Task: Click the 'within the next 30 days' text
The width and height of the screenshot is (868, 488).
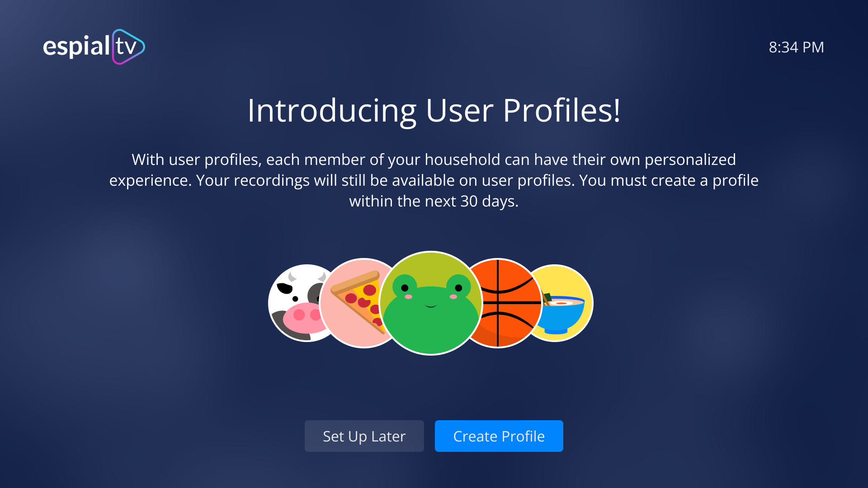Action: tap(434, 201)
